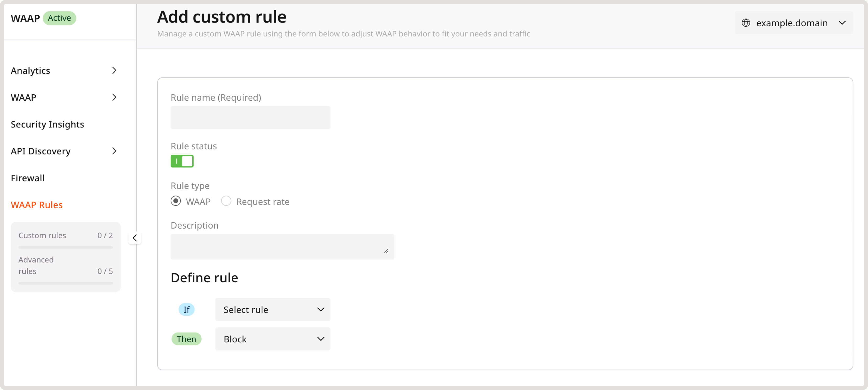Image resolution: width=868 pixels, height=390 pixels.
Task: Focus the Rule name input field
Action: (x=250, y=118)
